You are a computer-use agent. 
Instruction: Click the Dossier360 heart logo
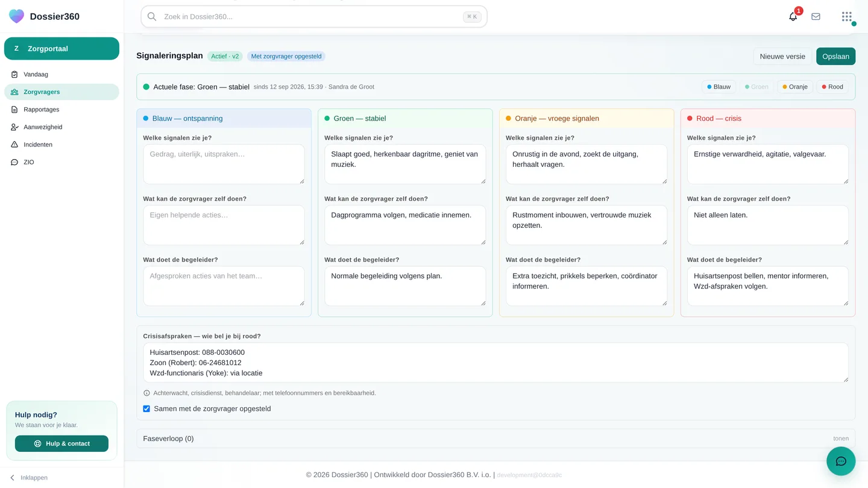17,16
